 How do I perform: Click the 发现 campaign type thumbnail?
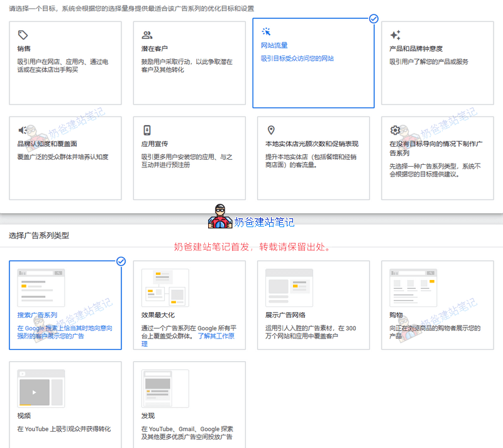[165, 388]
